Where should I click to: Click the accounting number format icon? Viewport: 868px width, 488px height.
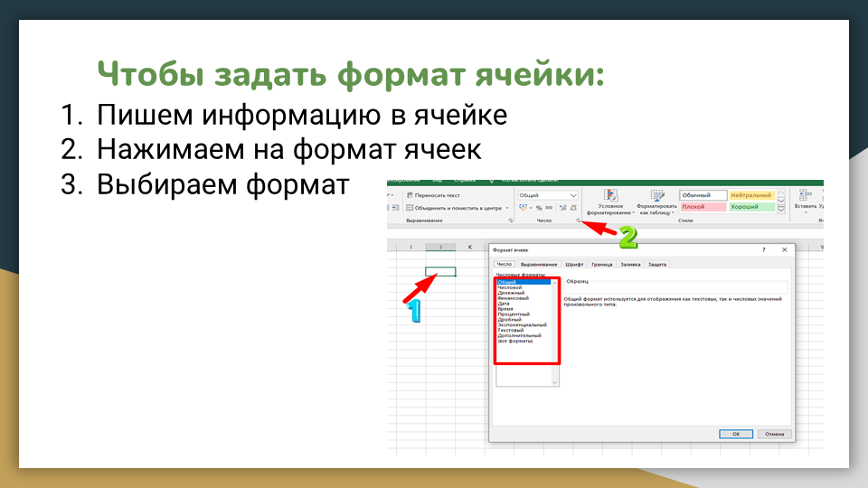coord(523,208)
